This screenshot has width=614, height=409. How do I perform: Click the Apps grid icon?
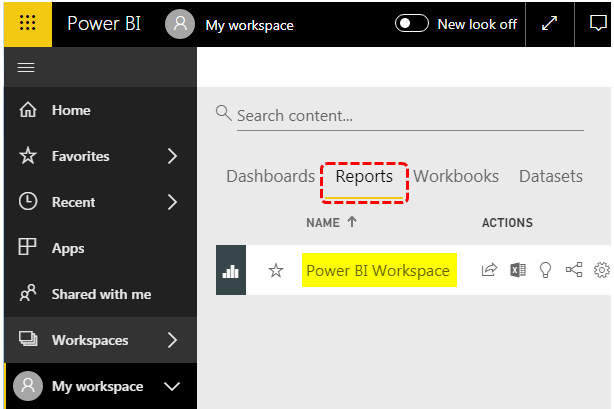coord(27,247)
